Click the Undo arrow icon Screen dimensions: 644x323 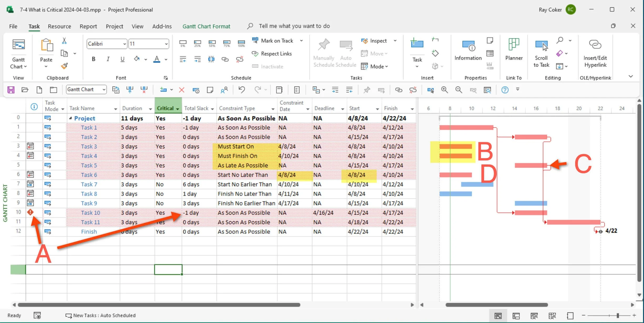point(242,90)
